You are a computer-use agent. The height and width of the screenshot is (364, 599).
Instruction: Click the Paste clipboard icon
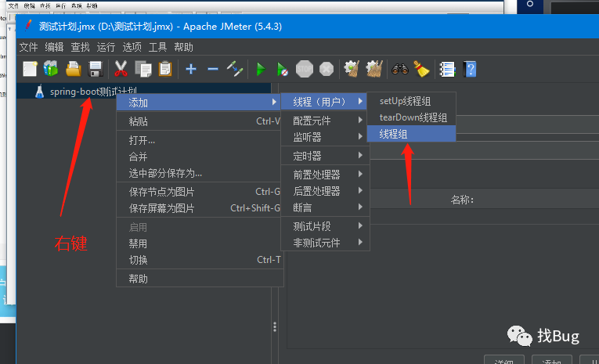coord(165,70)
